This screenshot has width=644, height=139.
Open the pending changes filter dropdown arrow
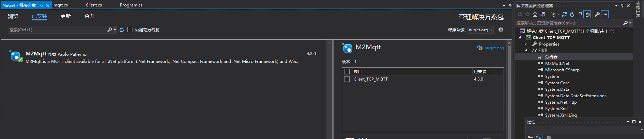pos(559,14)
